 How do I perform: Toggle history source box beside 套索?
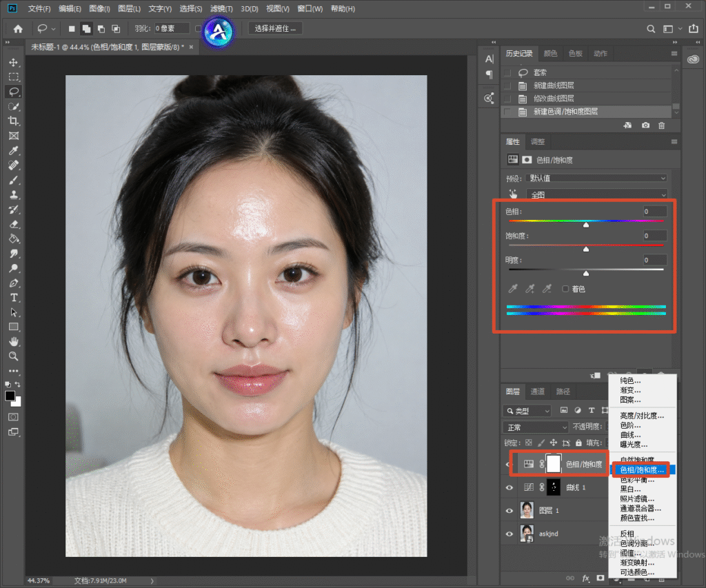[508, 72]
